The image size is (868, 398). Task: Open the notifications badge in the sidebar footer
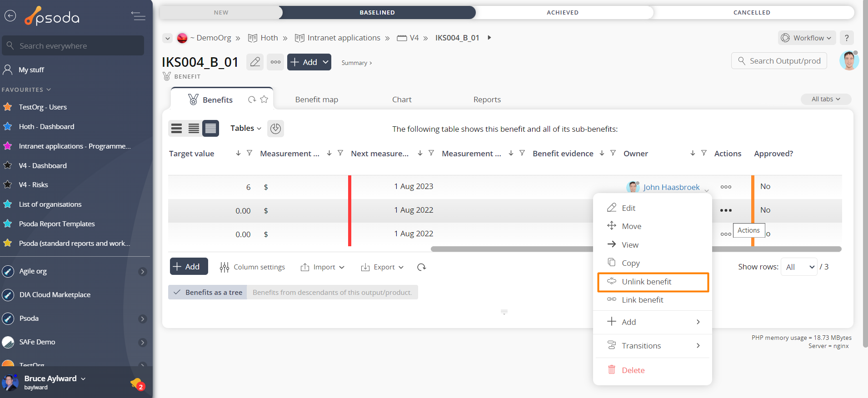coord(138,384)
